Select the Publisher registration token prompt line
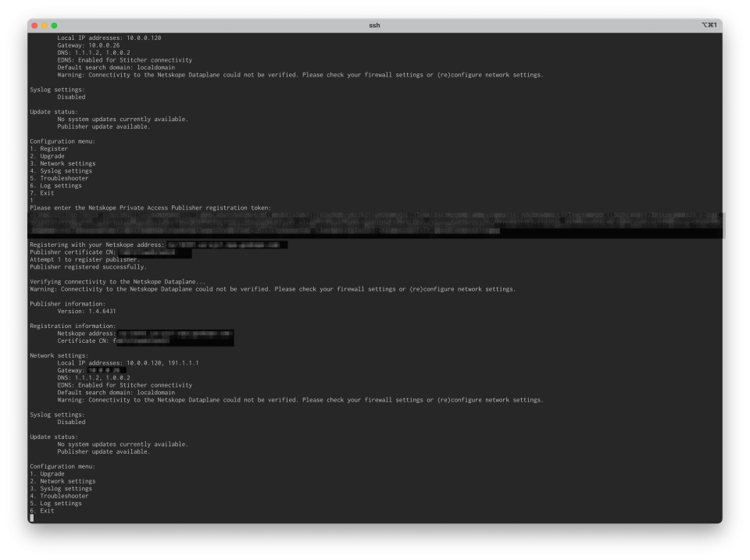 (150, 208)
